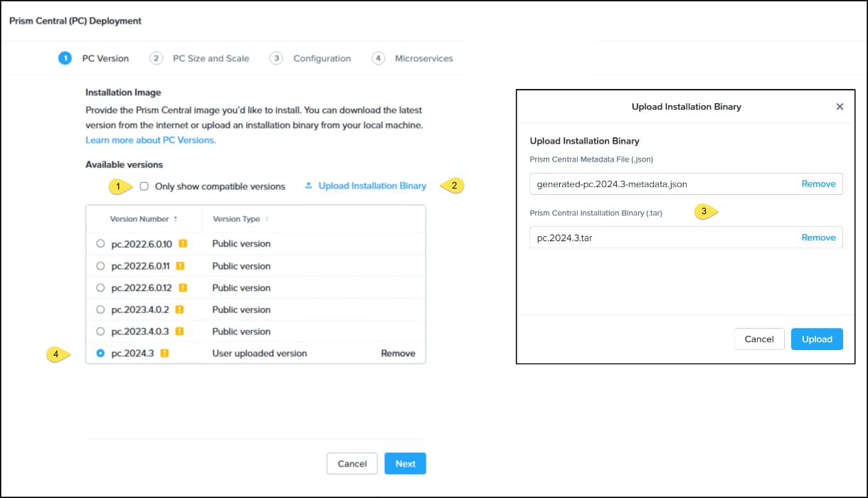Image resolution: width=868 pixels, height=498 pixels.
Task: Close the Upload Installation Binary dialog
Action: coord(840,107)
